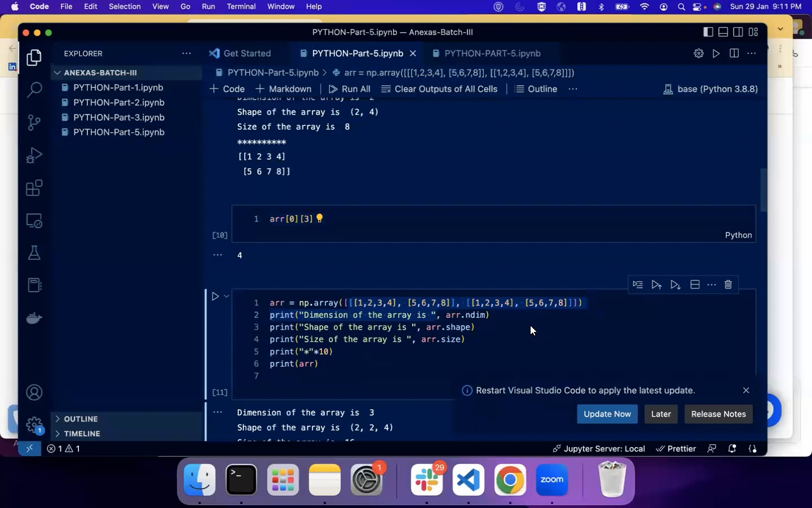Open the editor title more actions menu
Viewport: 812px width, 508px height.
tap(752, 53)
